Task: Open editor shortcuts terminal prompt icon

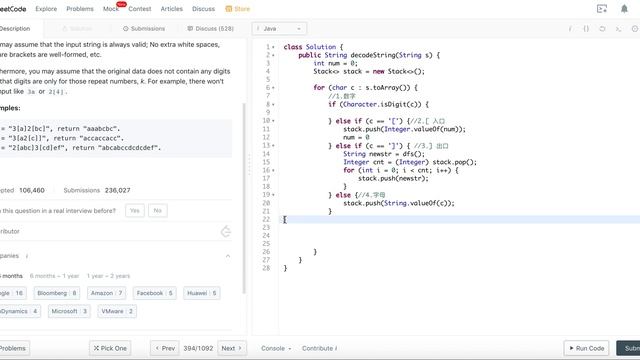Action: (x=618, y=29)
